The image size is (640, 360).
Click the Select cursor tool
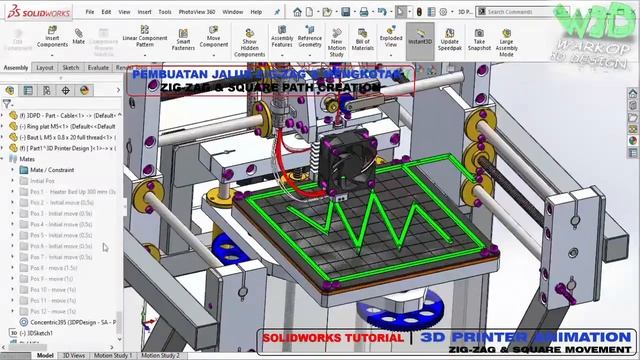tap(400, 12)
